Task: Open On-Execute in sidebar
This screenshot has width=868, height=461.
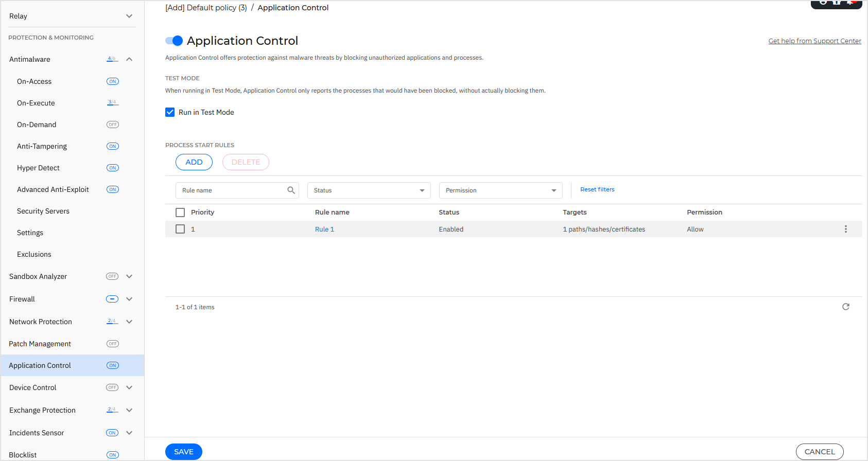Action: point(36,103)
